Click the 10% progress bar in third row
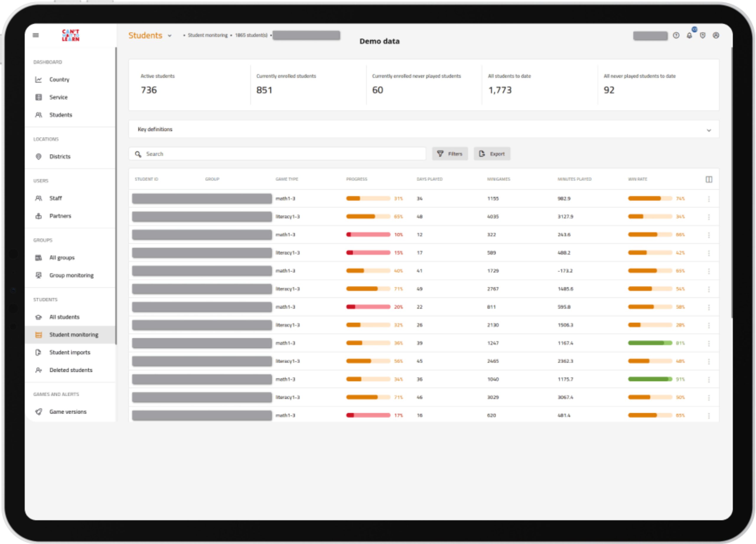This screenshot has height=544, width=756. coord(368,235)
